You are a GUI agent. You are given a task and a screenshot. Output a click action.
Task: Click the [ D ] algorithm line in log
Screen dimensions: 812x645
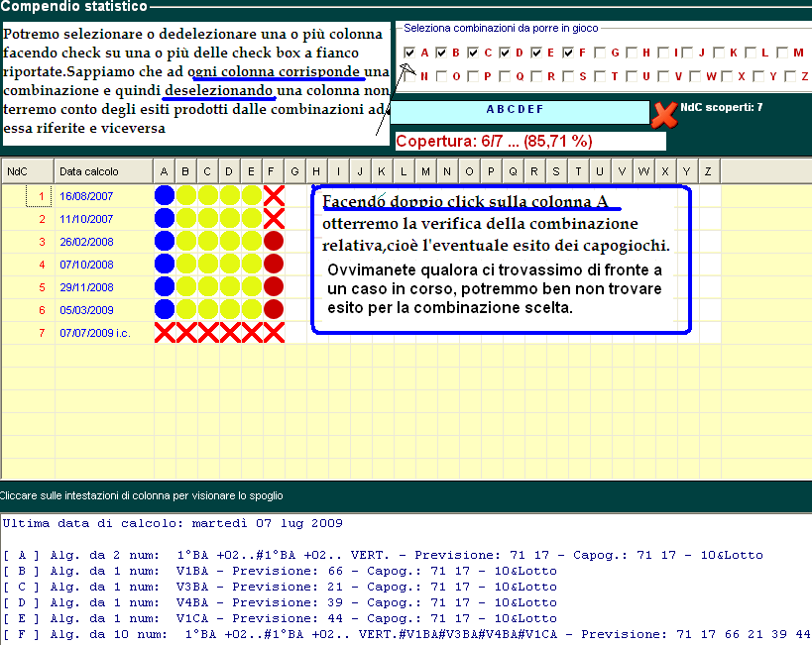pyautogui.click(x=280, y=602)
